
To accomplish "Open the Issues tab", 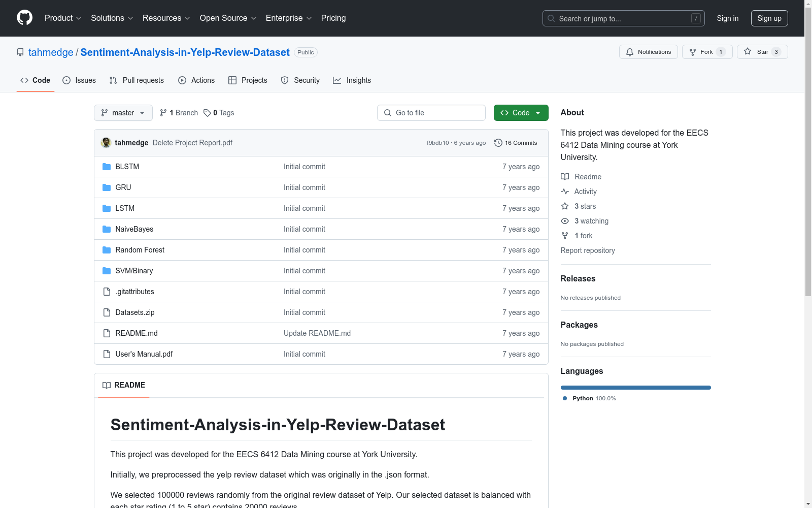I will [79, 80].
